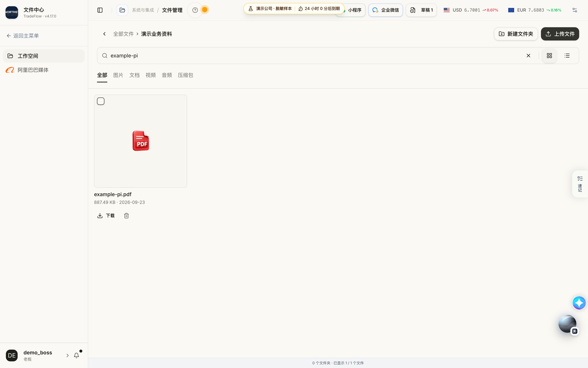Filter by audio tab
The height and width of the screenshot is (368, 588).
[x=167, y=75]
